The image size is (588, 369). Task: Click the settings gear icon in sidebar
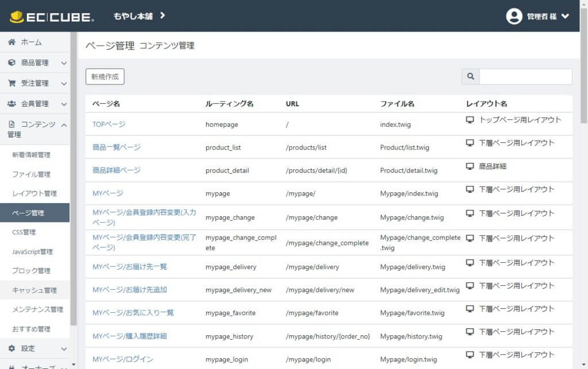[x=11, y=348]
